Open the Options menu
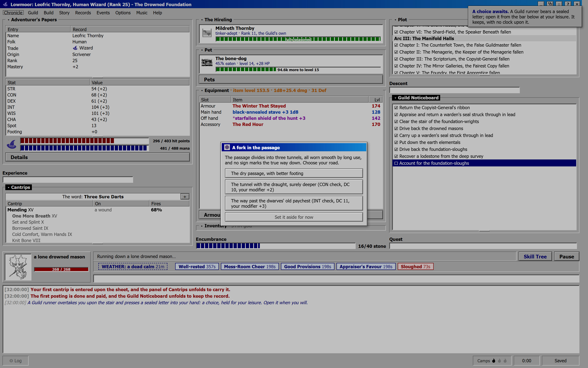This screenshot has width=588, height=368. pos(123,13)
